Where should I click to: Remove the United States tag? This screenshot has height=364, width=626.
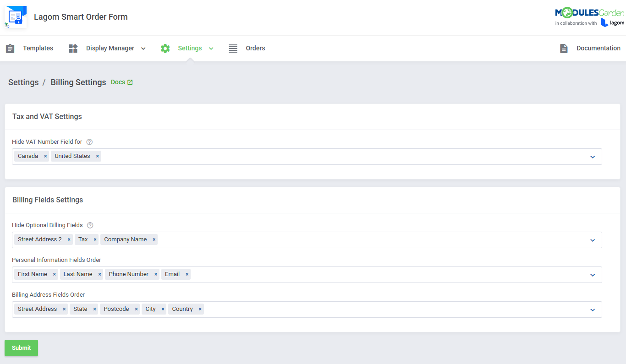coord(97,156)
